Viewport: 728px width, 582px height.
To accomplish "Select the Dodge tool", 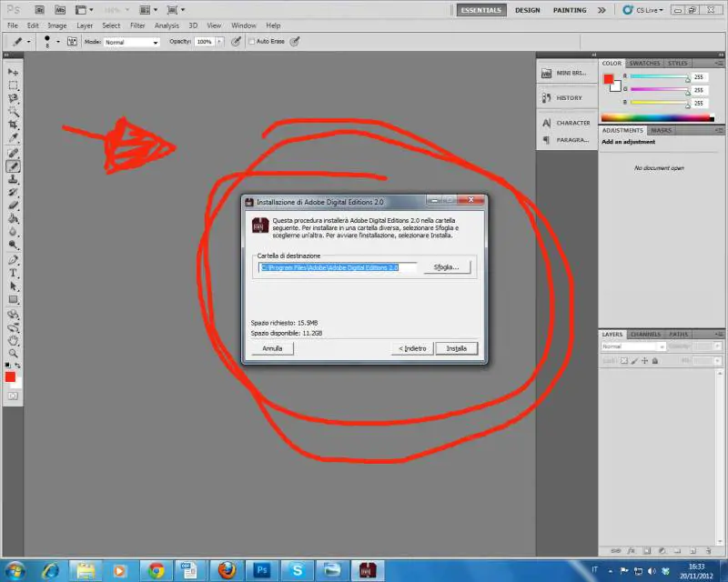I will 13,245.
